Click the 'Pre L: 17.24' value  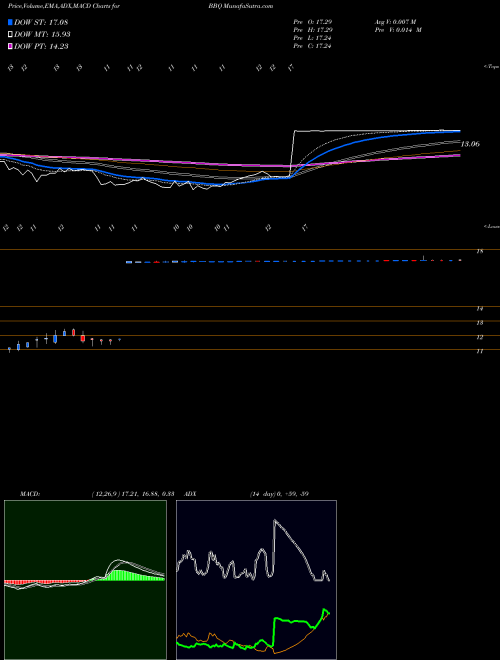[x=312, y=38]
